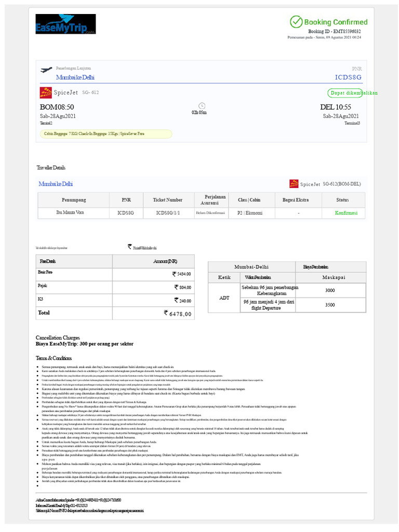
Task: Click the SpiceJet logo in Traveller Details
Action: [294, 184]
